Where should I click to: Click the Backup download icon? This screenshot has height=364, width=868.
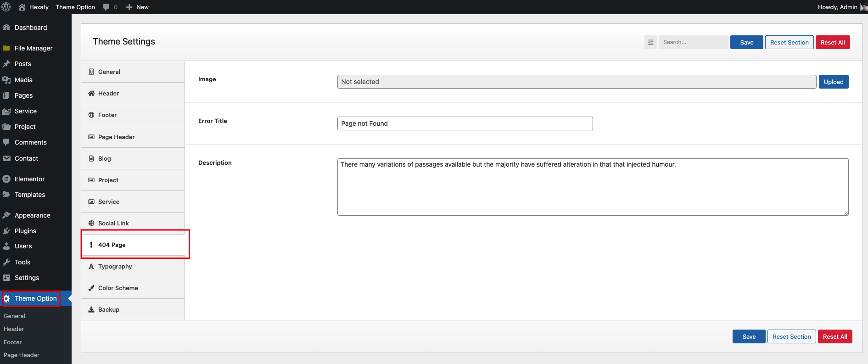91,309
